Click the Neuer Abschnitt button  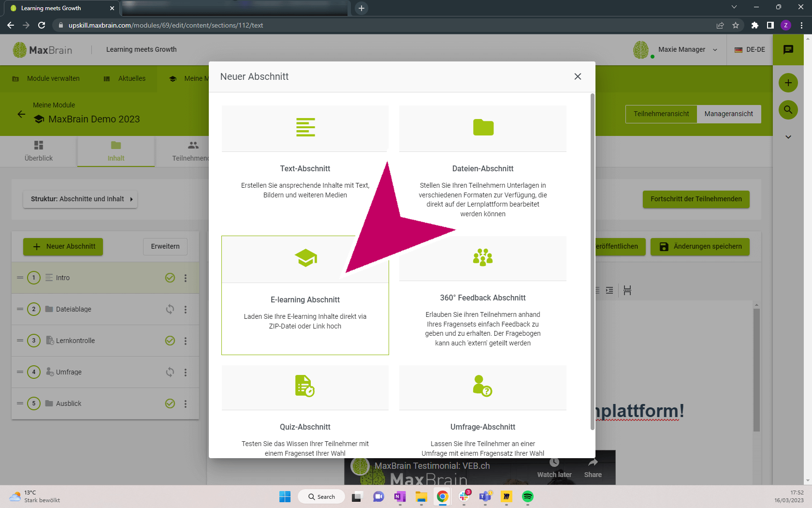pyautogui.click(x=63, y=246)
